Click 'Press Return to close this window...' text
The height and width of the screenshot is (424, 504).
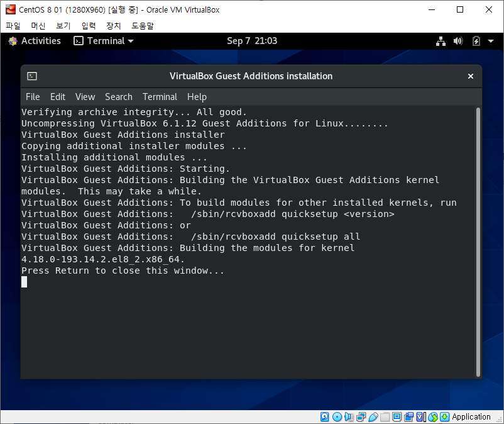pos(123,271)
